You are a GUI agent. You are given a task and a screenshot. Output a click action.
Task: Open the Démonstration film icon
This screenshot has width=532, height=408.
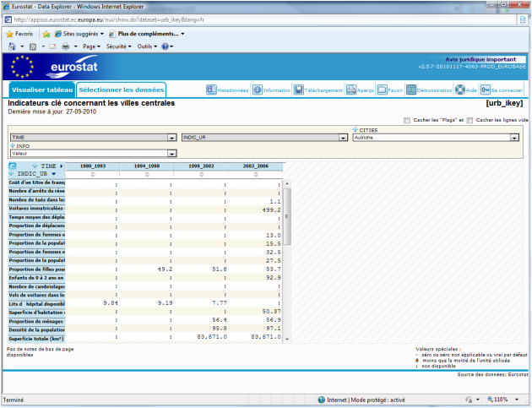pos(411,90)
